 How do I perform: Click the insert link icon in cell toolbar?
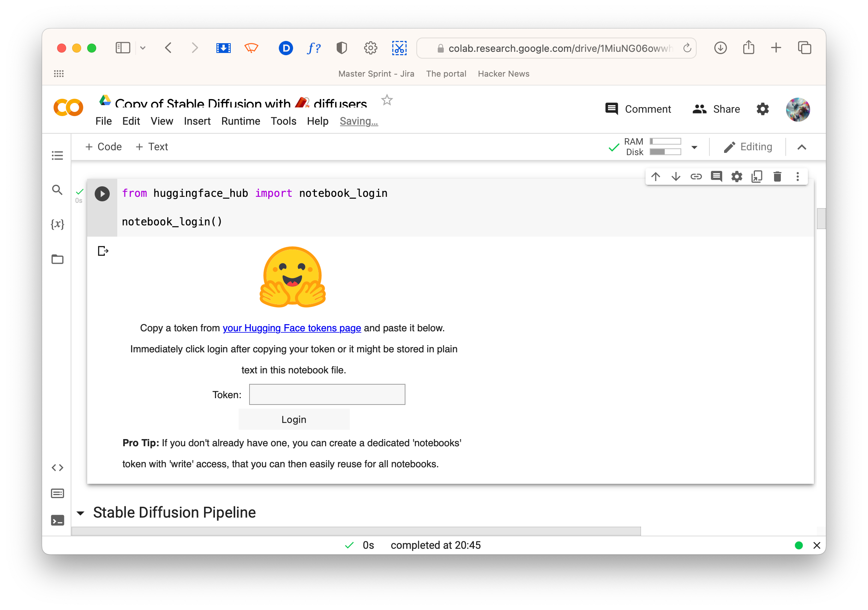tap(695, 177)
